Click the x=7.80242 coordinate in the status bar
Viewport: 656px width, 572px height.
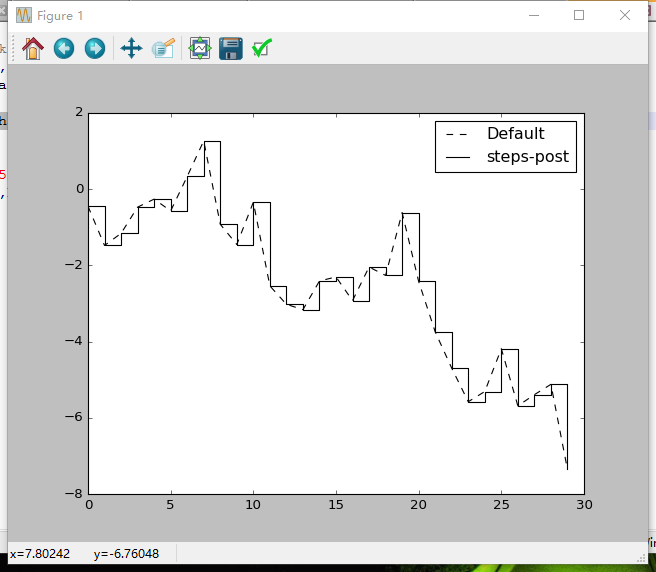pos(40,554)
